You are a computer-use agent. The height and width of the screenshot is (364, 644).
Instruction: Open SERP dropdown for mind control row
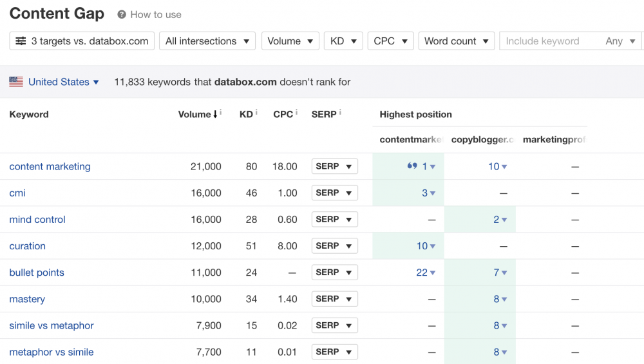tap(334, 220)
